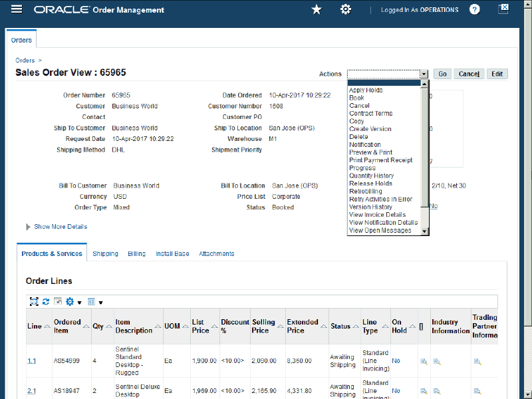532x399 pixels.
Task: Select Apply Holds from Actions list
Action: (366, 90)
